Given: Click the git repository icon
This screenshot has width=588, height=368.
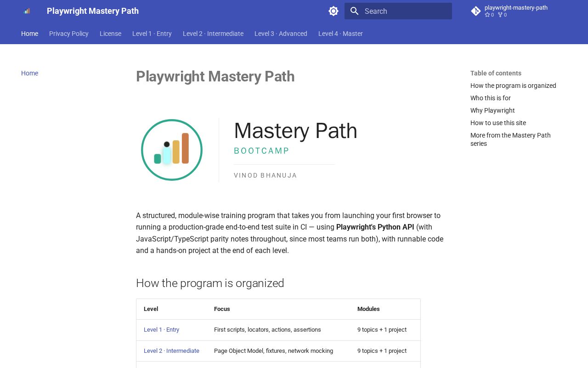Looking at the screenshot, I should [x=476, y=11].
